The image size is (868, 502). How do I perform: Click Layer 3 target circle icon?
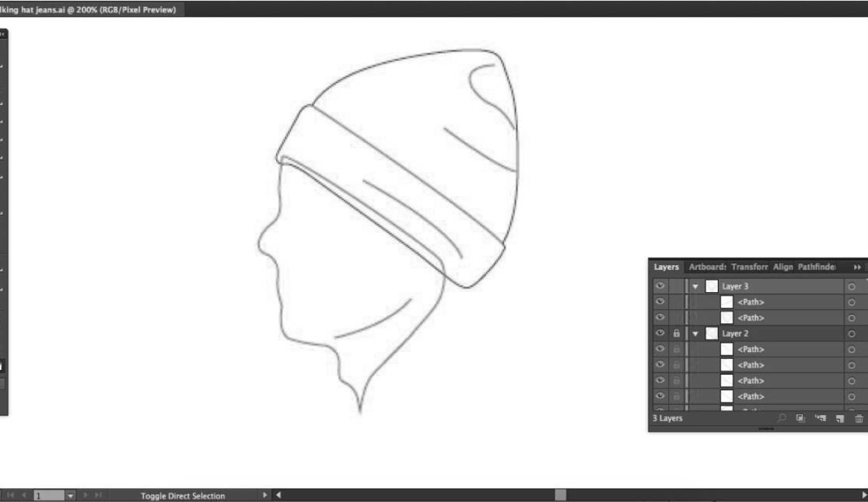(x=851, y=287)
